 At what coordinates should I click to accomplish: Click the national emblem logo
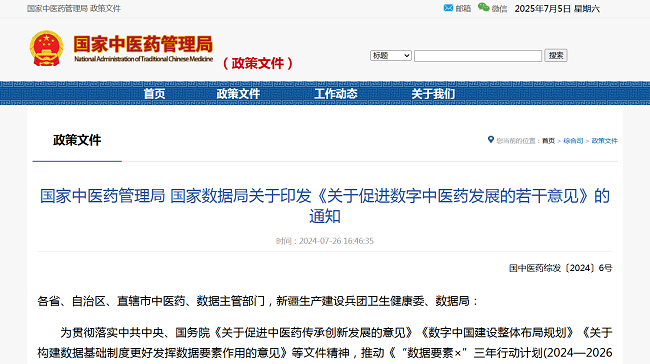[46, 48]
